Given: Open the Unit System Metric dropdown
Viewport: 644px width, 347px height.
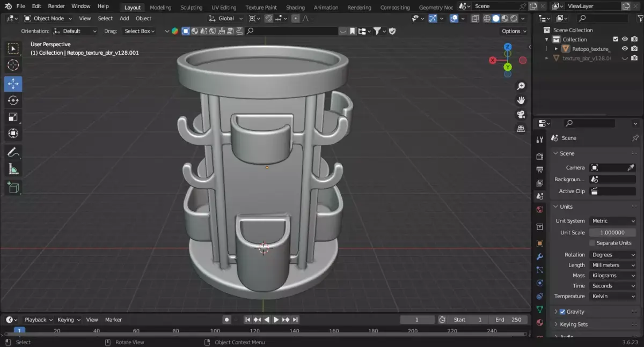Looking at the screenshot, I should pos(613,221).
